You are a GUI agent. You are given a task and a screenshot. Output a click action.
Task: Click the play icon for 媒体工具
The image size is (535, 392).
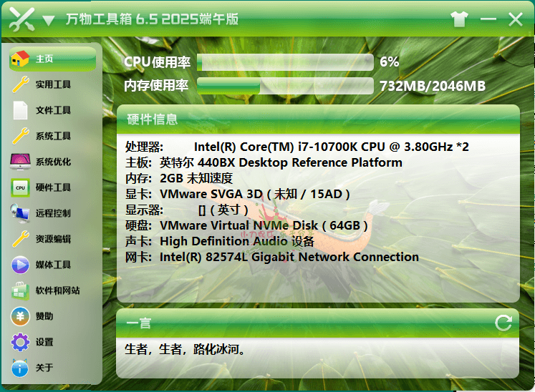click(x=20, y=265)
